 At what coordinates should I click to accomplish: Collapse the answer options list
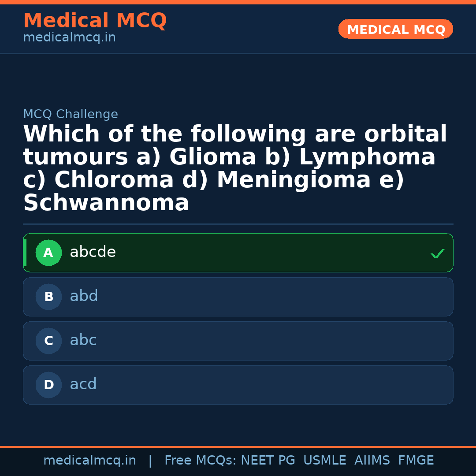click(x=238, y=319)
